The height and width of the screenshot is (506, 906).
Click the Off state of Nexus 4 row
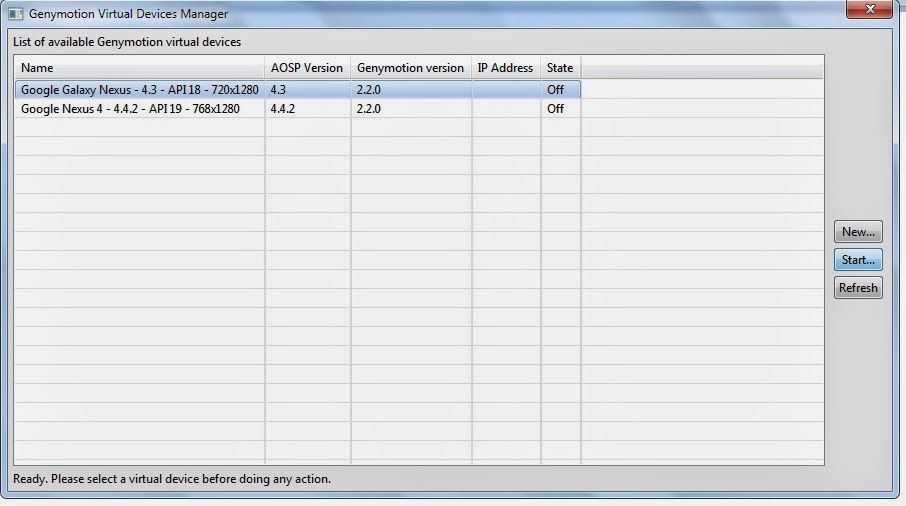click(x=560, y=109)
